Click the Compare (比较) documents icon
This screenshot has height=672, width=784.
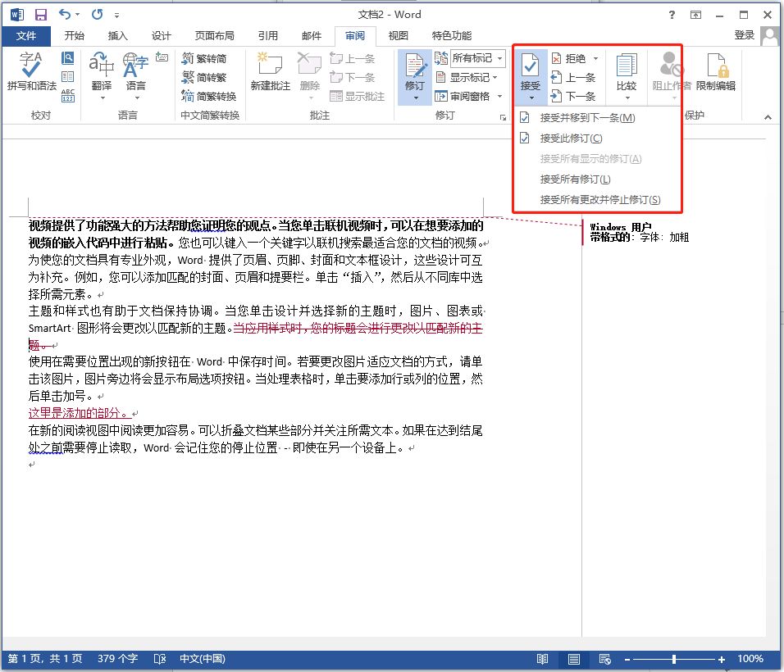click(x=626, y=72)
